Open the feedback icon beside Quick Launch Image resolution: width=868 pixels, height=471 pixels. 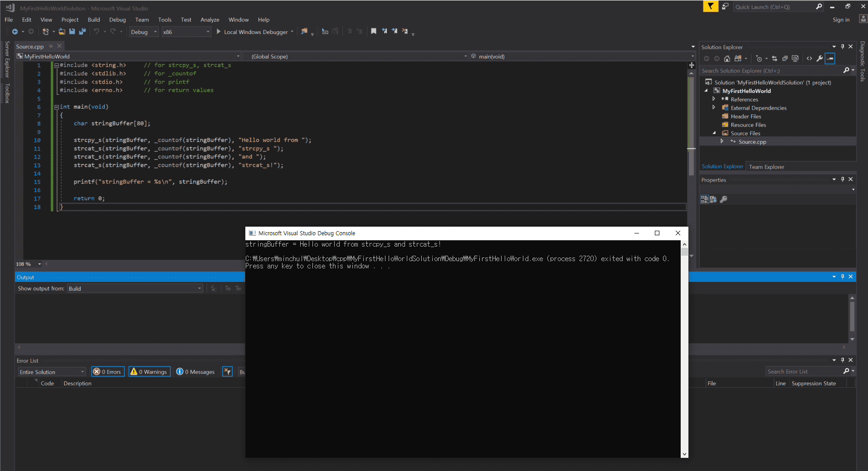click(725, 6)
